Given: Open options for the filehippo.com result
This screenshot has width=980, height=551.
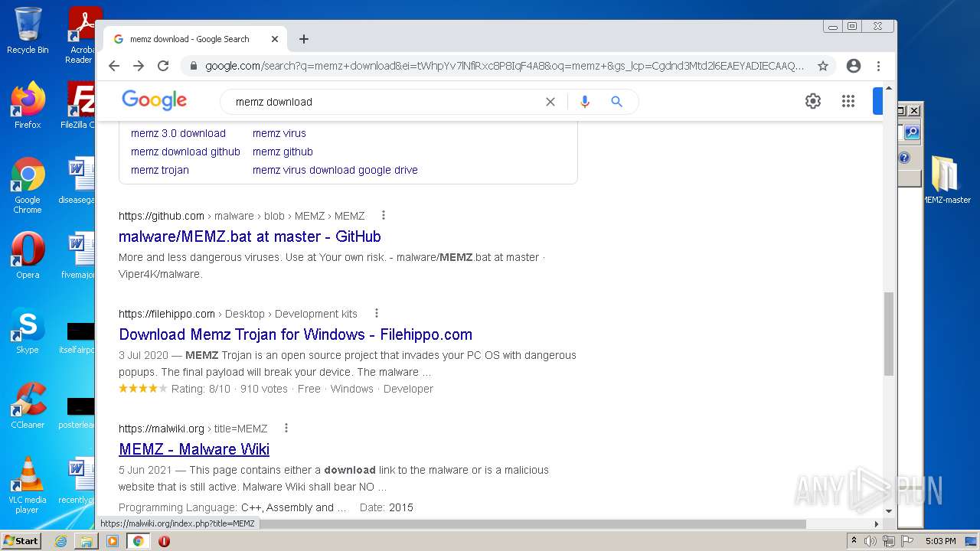Looking at the screenshot, I should (376, 313).
